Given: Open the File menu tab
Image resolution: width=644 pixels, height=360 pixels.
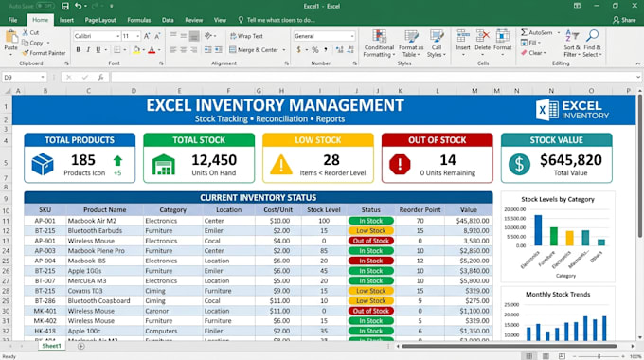Looking at the screenshot, I should coord(12,20).
